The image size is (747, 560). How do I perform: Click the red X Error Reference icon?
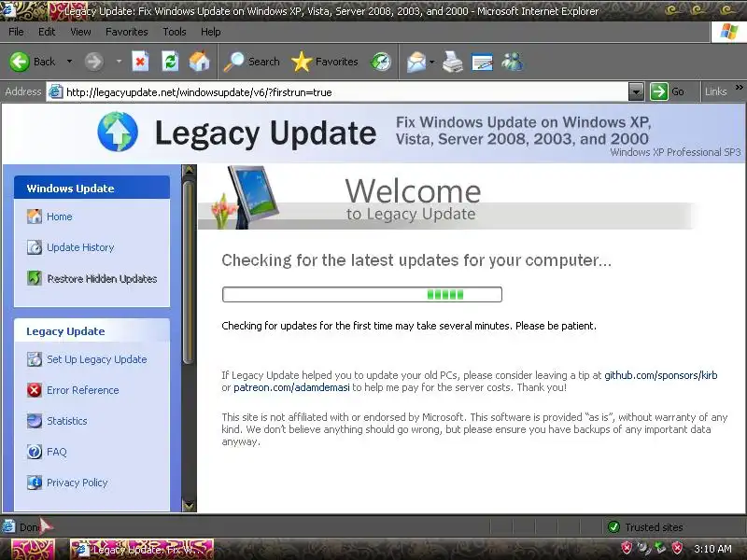(x=35, y=390)
